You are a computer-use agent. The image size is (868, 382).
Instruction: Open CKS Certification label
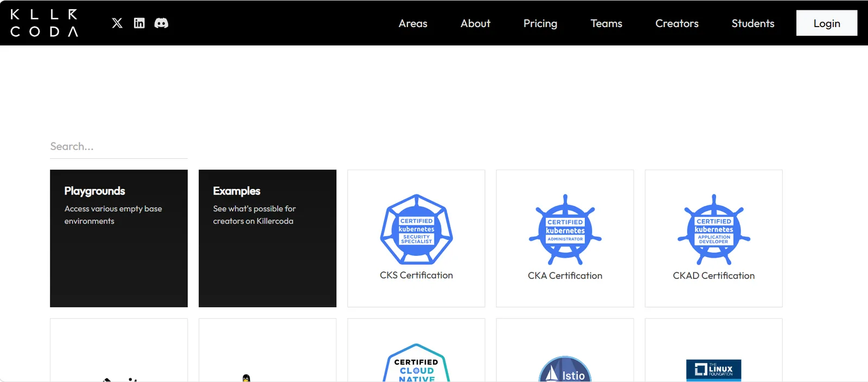point(417,275)
